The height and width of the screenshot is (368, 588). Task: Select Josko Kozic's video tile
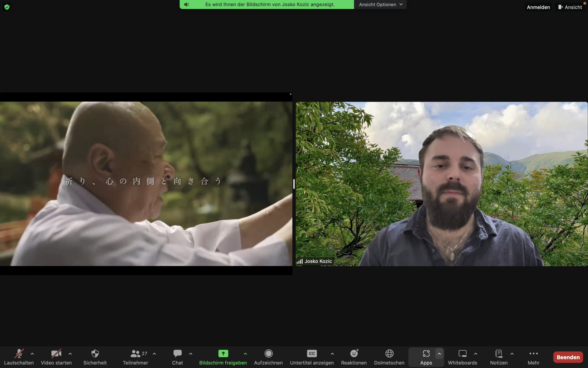coord(442,184)
